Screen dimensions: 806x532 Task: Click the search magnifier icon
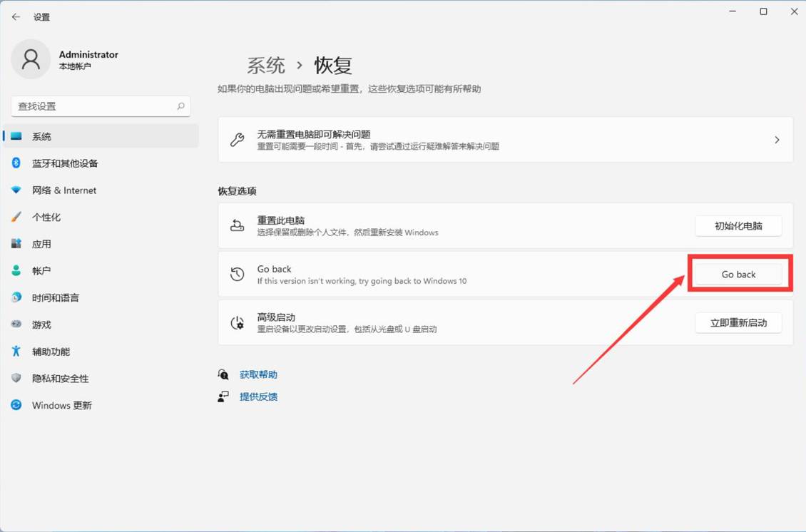[181, 106]
